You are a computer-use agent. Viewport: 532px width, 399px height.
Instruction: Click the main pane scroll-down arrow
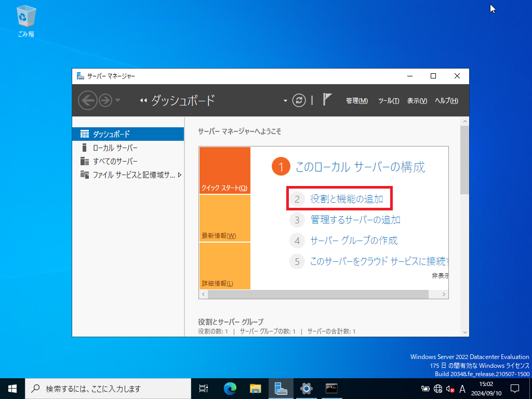coord(465,332)
